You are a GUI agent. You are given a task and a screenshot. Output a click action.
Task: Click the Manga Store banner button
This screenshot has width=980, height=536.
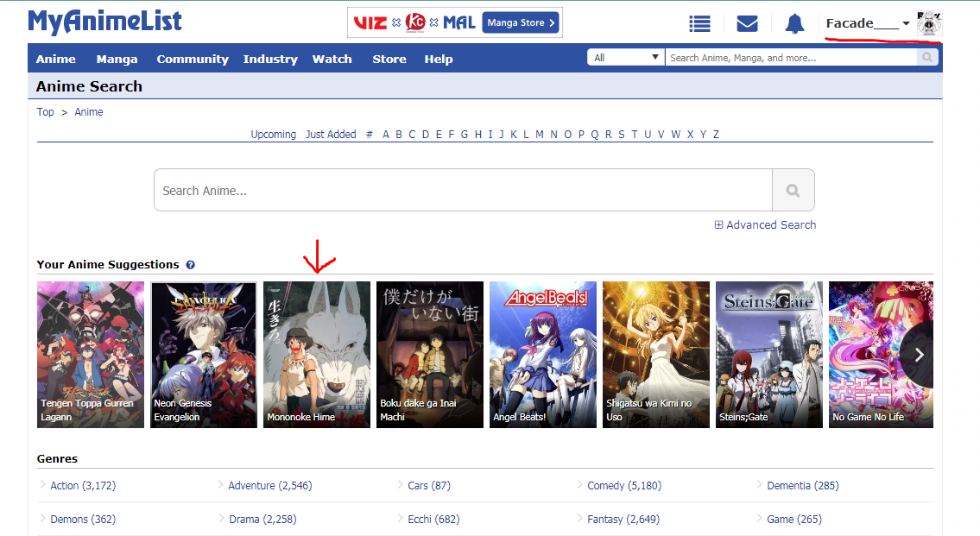pyautogui.click(x=520, y=22)
